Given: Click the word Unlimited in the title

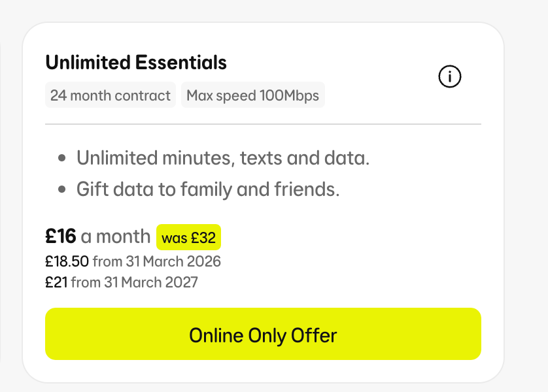Looking at the screenshot, I should pos(88,63).
